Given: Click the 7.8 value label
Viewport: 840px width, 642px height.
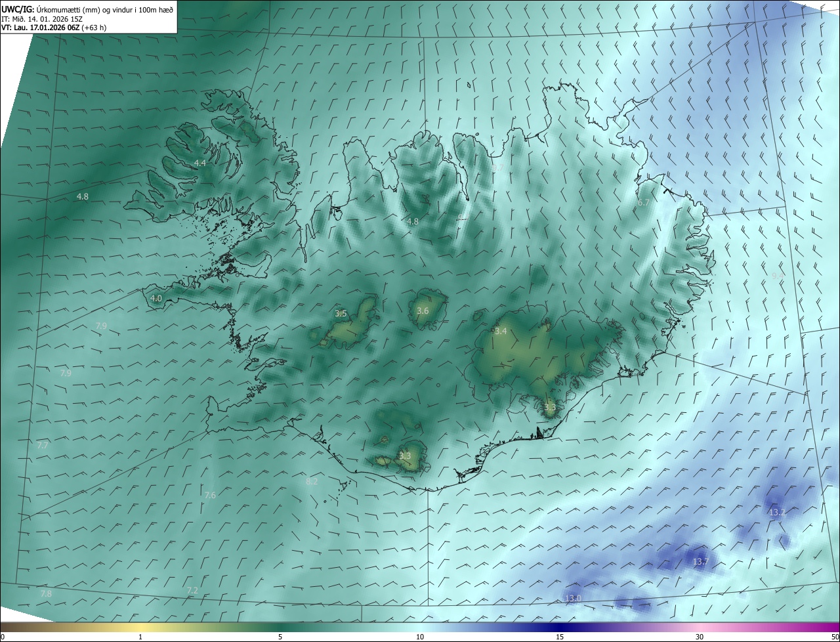Looking at the screenshot, I should (46, 593).
